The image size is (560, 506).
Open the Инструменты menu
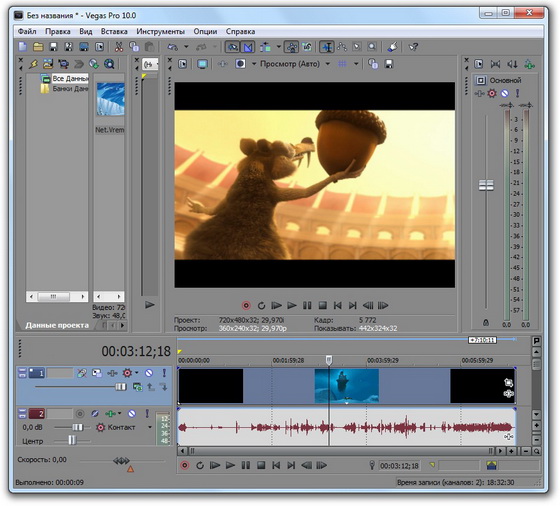(x=160, y=31)
